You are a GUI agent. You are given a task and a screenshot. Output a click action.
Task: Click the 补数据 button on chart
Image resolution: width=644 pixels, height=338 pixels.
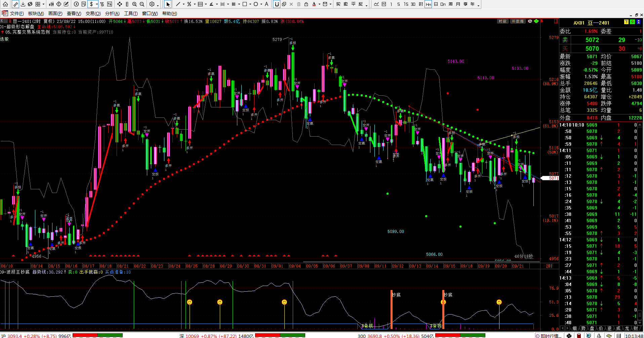pyautogui.click(x=518, y=21)
